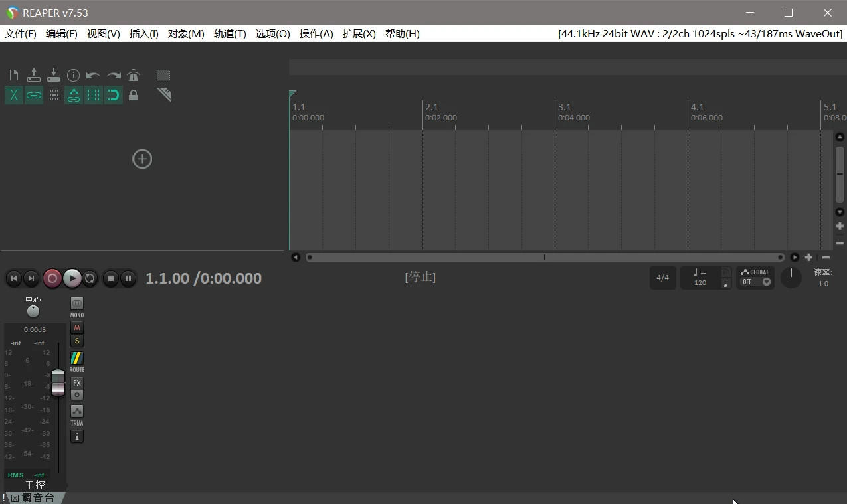
Task: Click the 120 BPM tempo field
Action: click(x=700, y=282)
